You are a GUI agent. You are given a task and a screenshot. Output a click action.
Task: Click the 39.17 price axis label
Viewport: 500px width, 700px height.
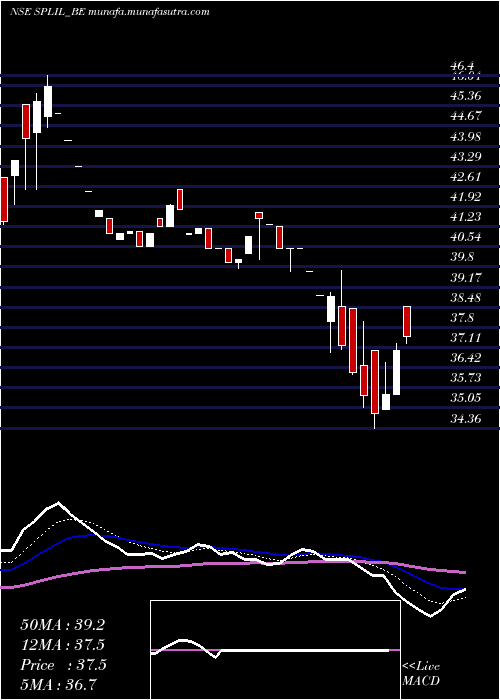(x=466, y=277)
